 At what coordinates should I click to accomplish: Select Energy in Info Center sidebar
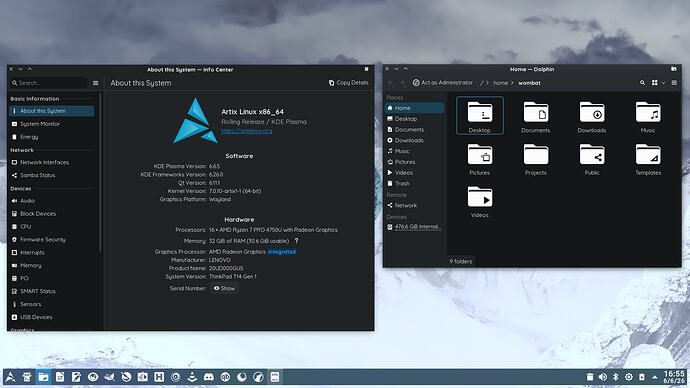tap(51, 137)
